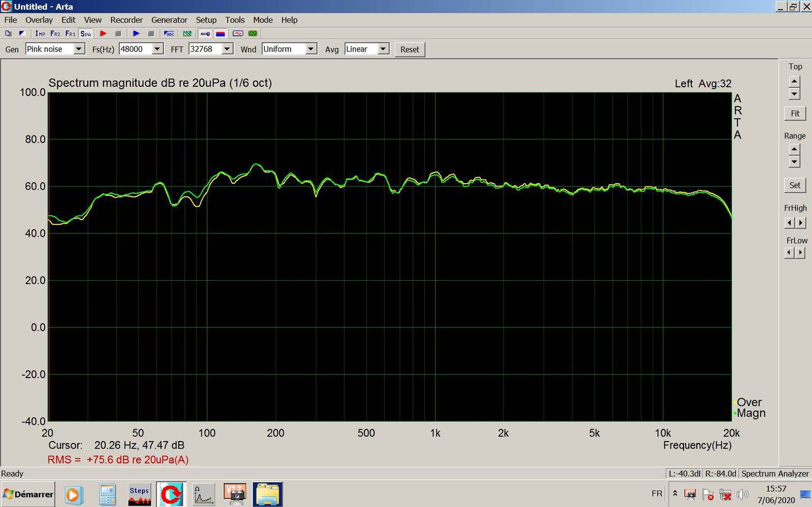Increase graph Top with up arrow

coord(795,81)
